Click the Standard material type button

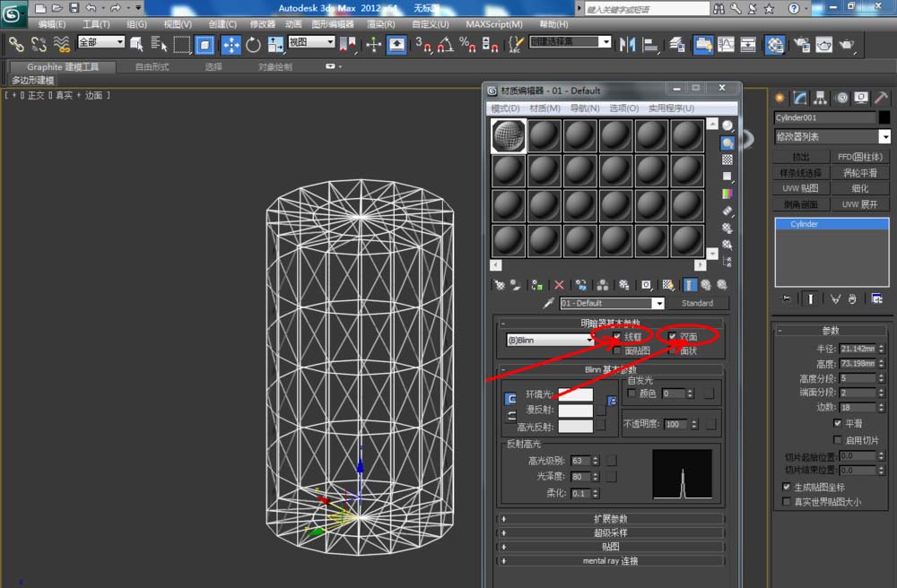[x=697, y=303]
